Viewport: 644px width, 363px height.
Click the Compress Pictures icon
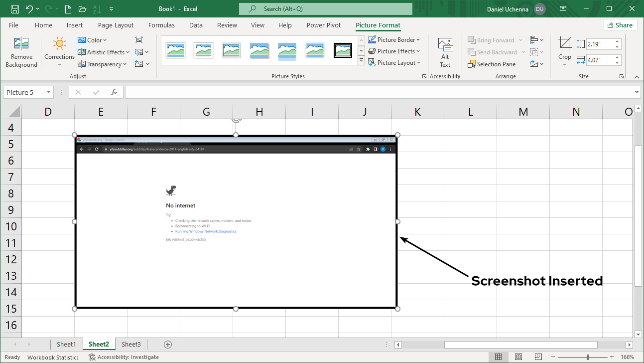pyautogui.click(x=139, y=40)
